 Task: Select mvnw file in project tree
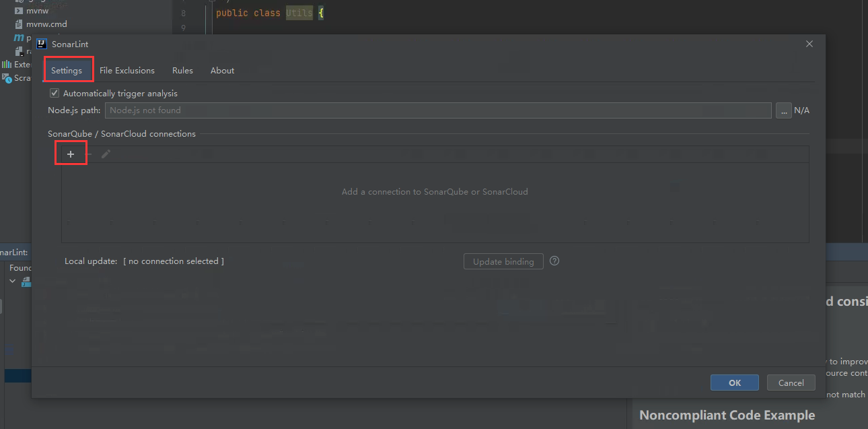coord(37,11)
